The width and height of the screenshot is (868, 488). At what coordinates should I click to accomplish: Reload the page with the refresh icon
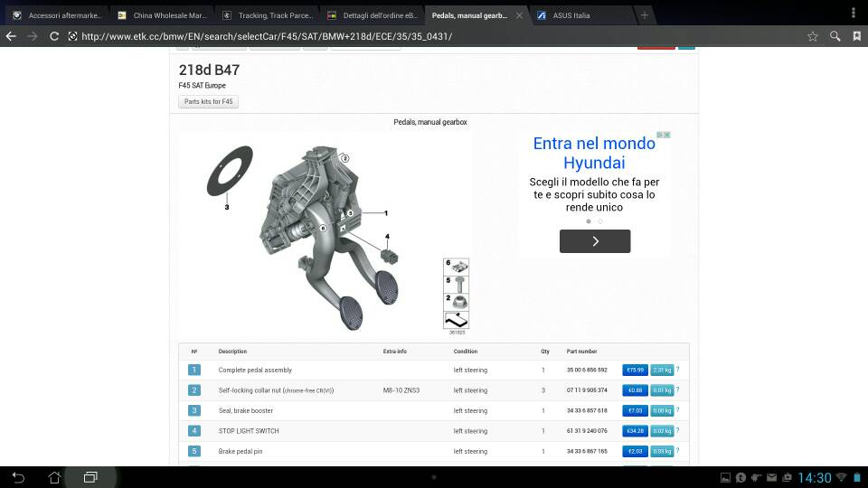point(53,36)
